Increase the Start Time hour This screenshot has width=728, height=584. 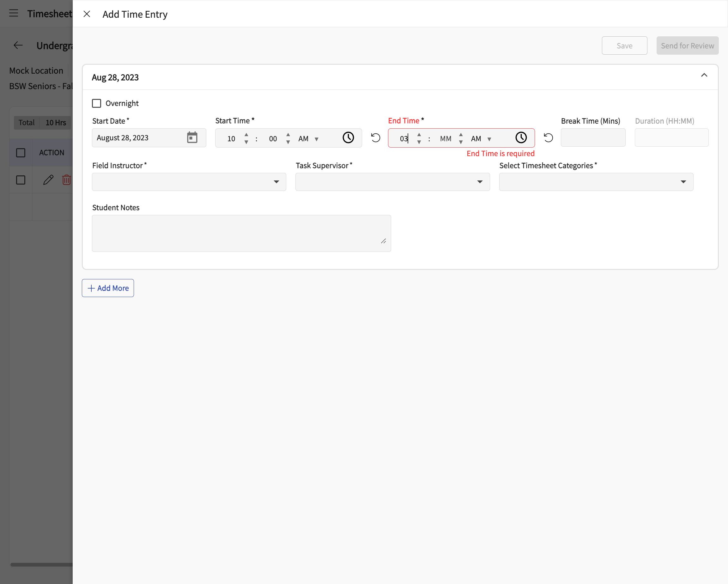point(246,134)
